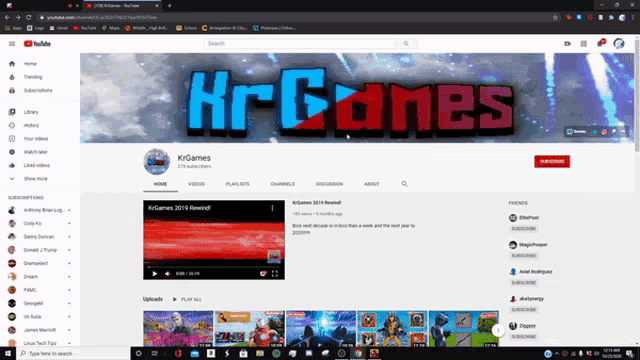
Task: Bookmark this page with star icon
Action: click(555, 17)
